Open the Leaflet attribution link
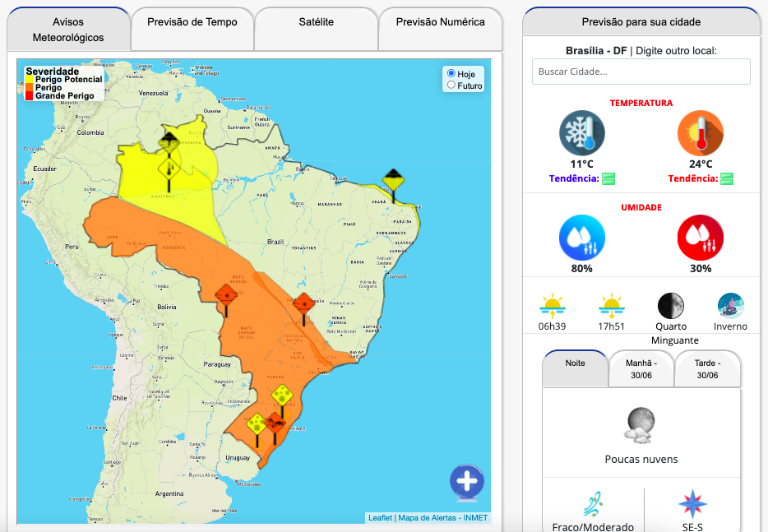The height and width of the screenshot is (532, 768). point(380,518)
